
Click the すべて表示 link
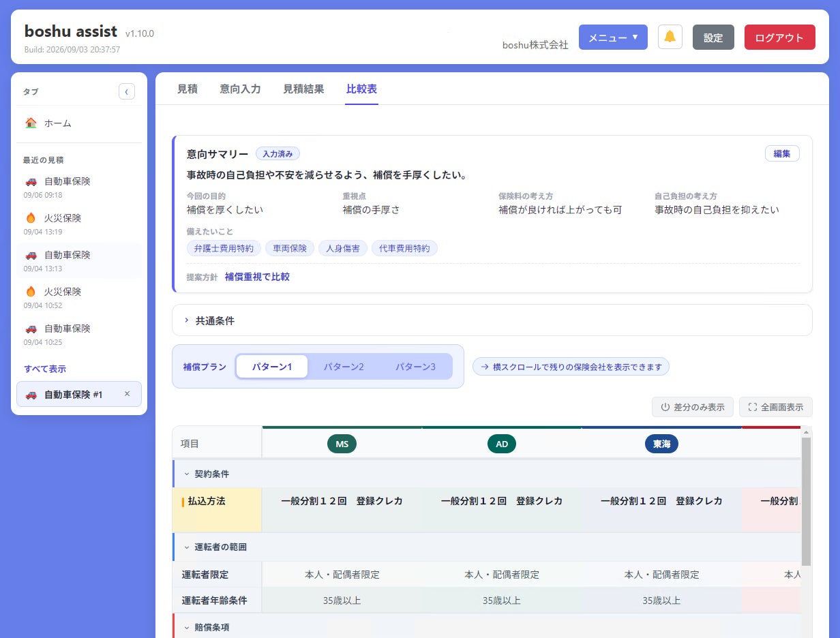[x=45, y=369]
